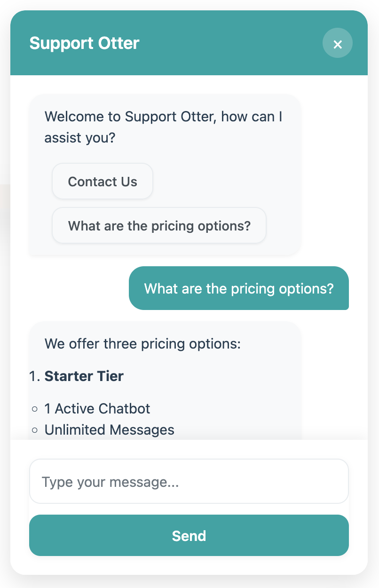Click the "assist you?" line of the greeting
379x588 pixels.
point(80,138)
